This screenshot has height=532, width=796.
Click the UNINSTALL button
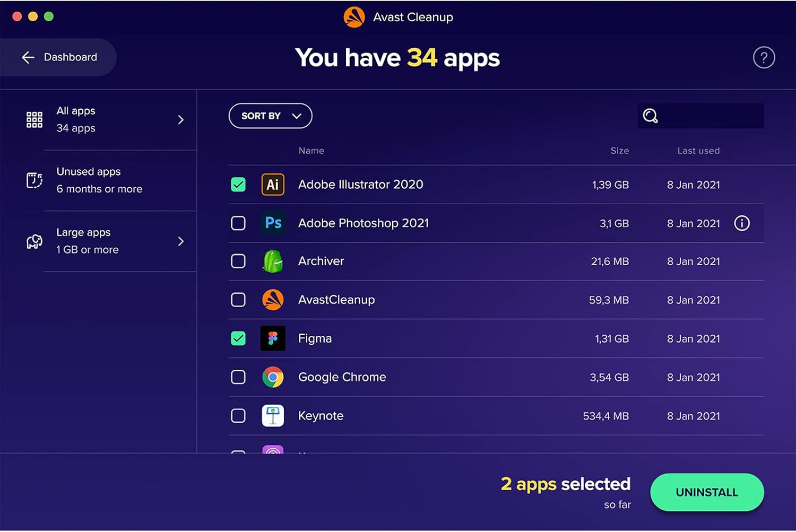(707, 492)
